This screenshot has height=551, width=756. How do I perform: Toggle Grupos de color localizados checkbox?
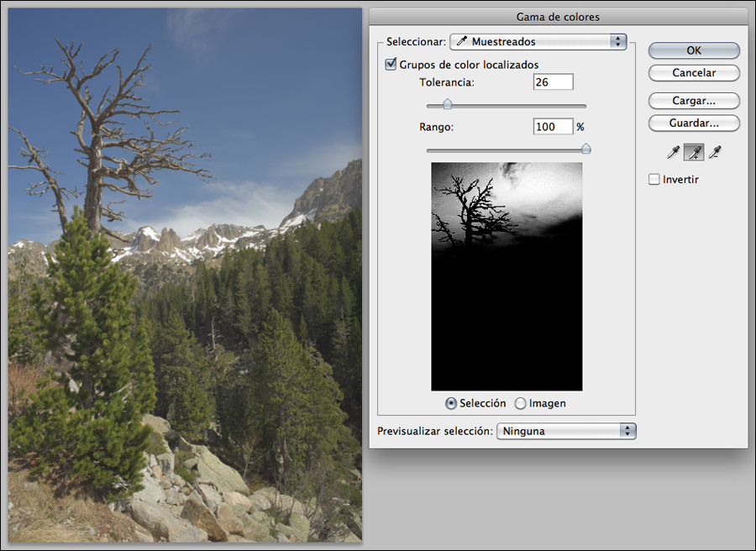[x=391, y=65]
